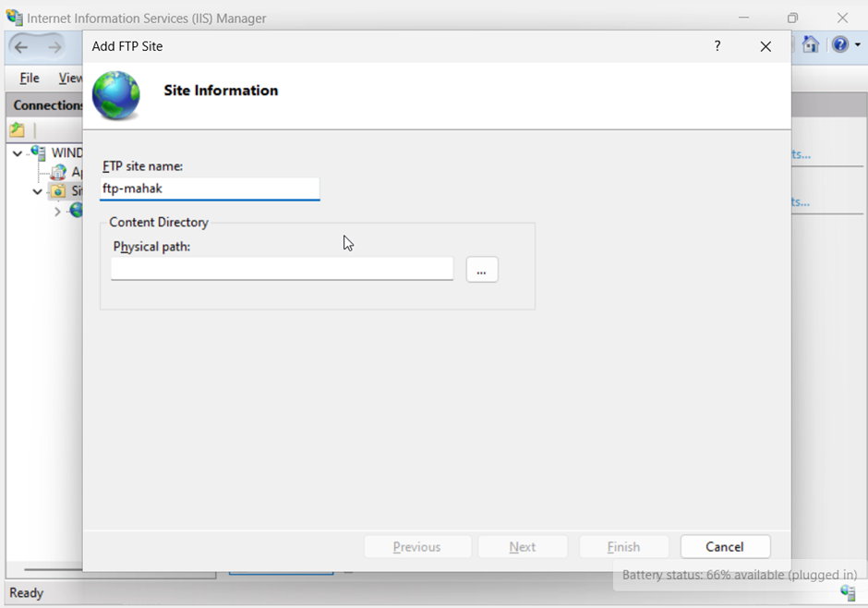Click the Back arrow in IIS Manager toolbar
Image resolution: width=868 pixels, height=608 pixels.
coord(21,48)
